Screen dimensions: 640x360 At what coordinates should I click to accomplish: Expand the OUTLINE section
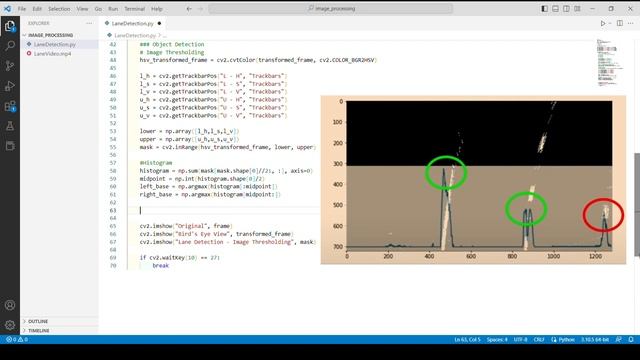38,321
